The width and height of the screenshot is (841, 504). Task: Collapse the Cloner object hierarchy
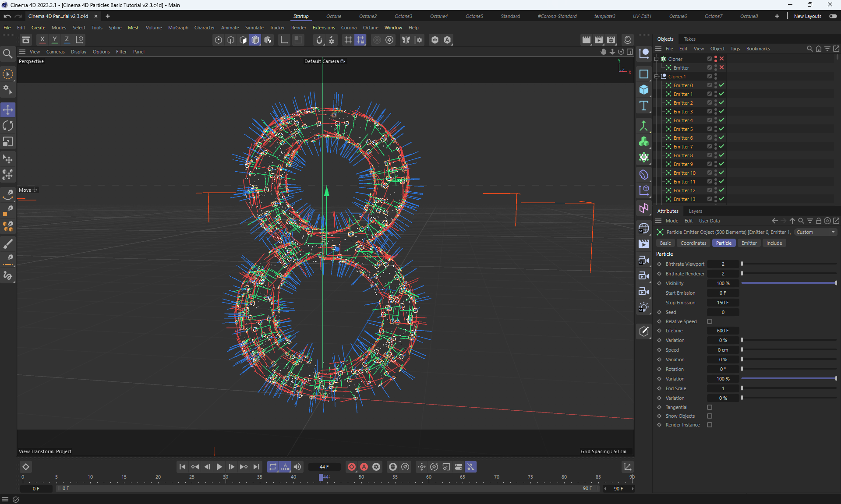click(x=657, y=59)
